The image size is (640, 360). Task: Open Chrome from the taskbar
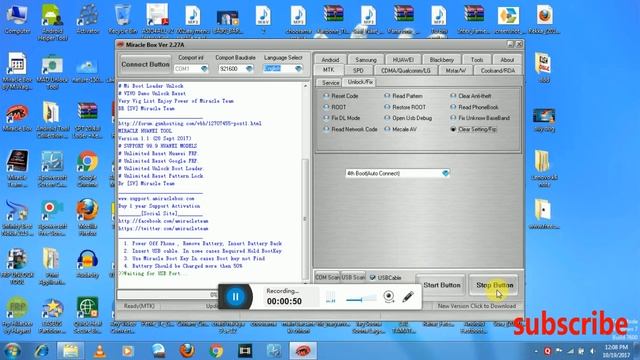(x=216, y=351)
